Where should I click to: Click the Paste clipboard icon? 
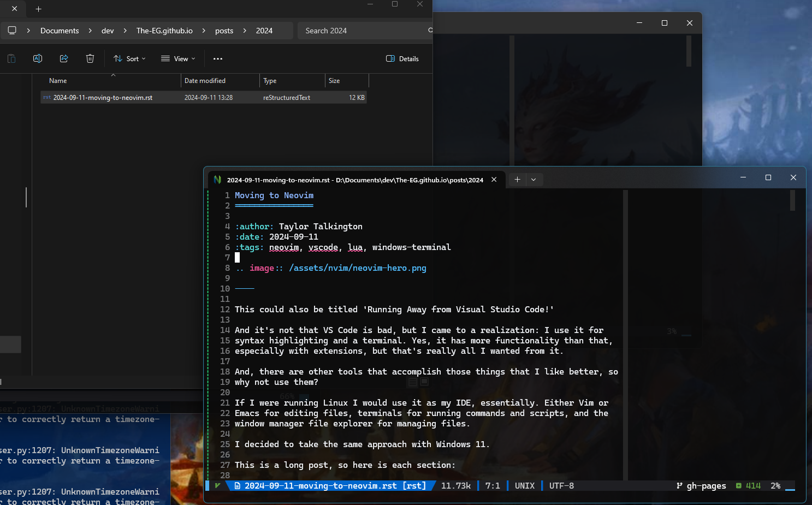tap(11, 58)
